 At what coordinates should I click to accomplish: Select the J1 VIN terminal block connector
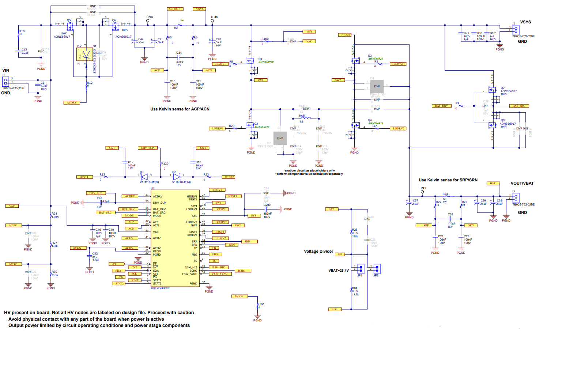tap(5, 82)
